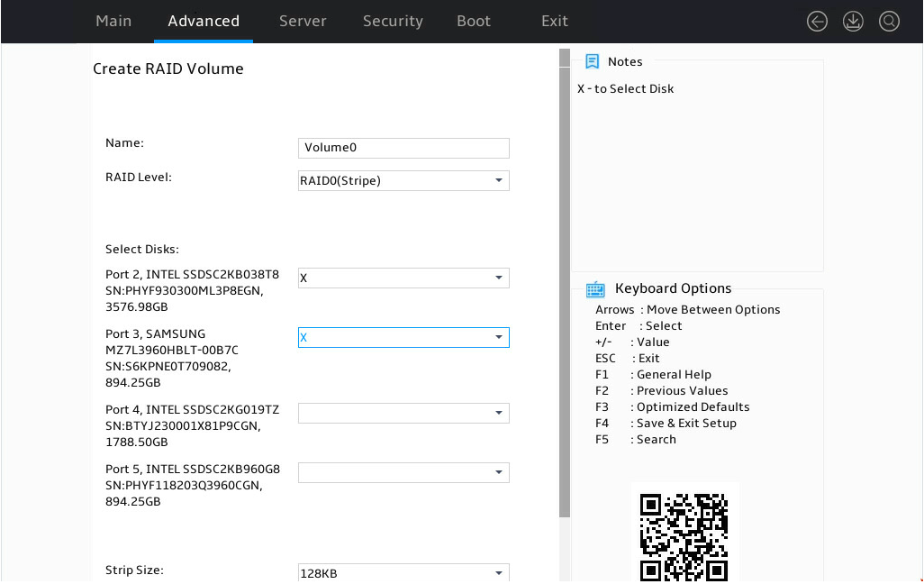Switch to the Main tab
924x584 pixels.
pos(113,22)
